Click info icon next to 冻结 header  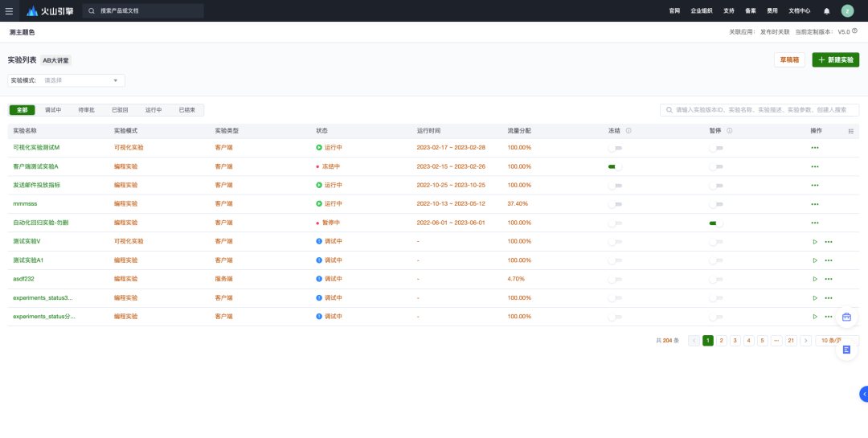(628, 130)
